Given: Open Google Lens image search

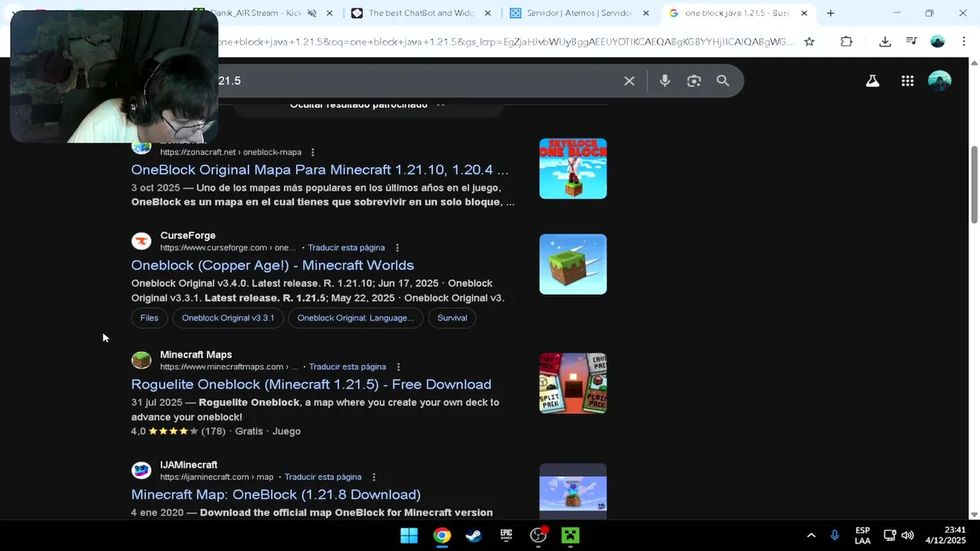Looking at the screenshot, I should pos(694,80).
